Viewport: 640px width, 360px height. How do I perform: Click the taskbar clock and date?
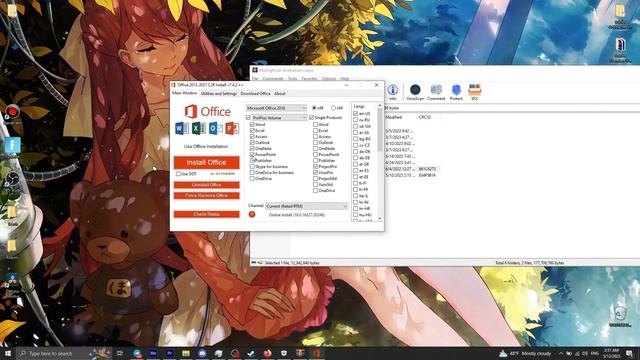pyautogui.click(x=612, y=353)
